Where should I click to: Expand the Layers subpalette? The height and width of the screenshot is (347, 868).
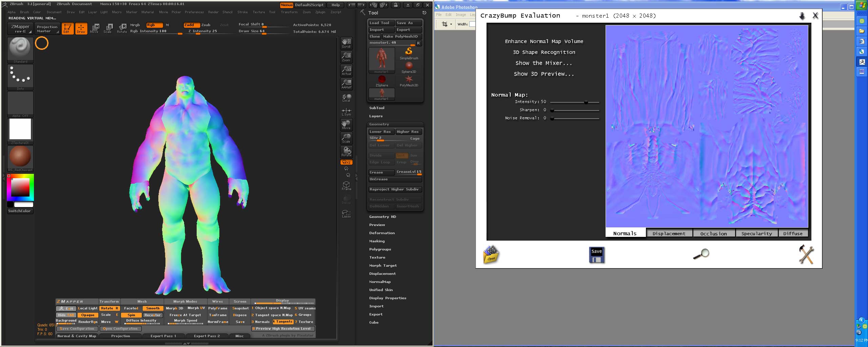[376, 116]
